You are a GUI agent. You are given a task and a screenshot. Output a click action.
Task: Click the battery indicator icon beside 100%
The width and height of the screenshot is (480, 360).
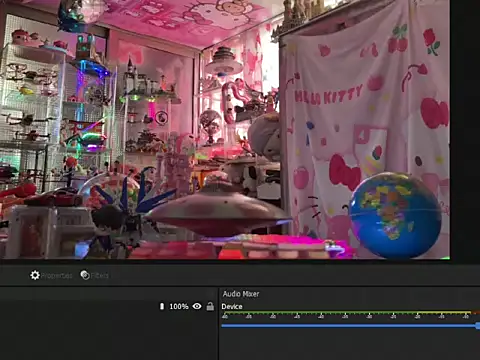pos(162,306)
